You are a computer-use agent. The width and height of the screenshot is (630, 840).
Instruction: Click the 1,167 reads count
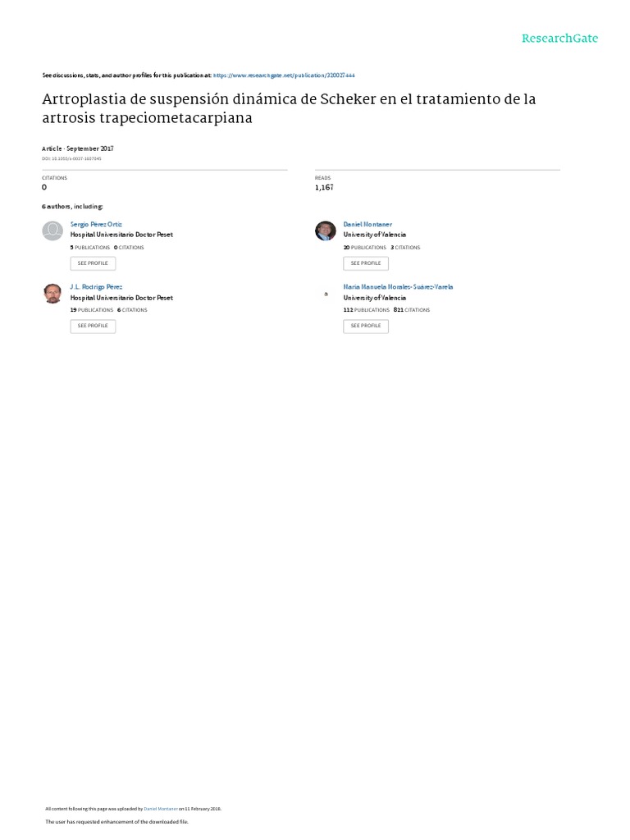tap(324, 188)
